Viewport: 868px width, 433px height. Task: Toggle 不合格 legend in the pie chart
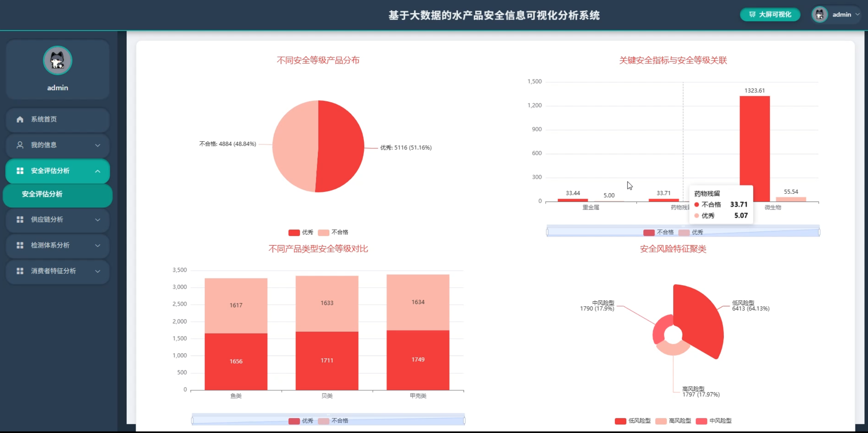coord(333,232)
